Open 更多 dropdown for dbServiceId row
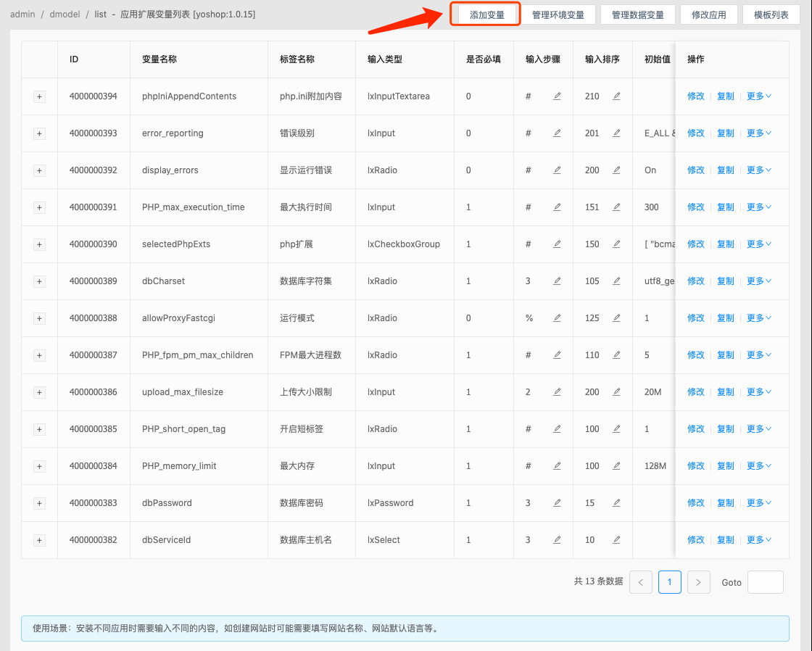The image size is (812, 651). [x=758, y=540]
